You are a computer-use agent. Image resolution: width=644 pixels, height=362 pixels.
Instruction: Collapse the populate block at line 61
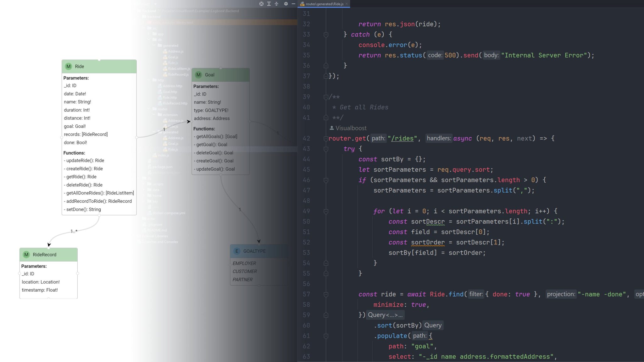coord(326,336)
